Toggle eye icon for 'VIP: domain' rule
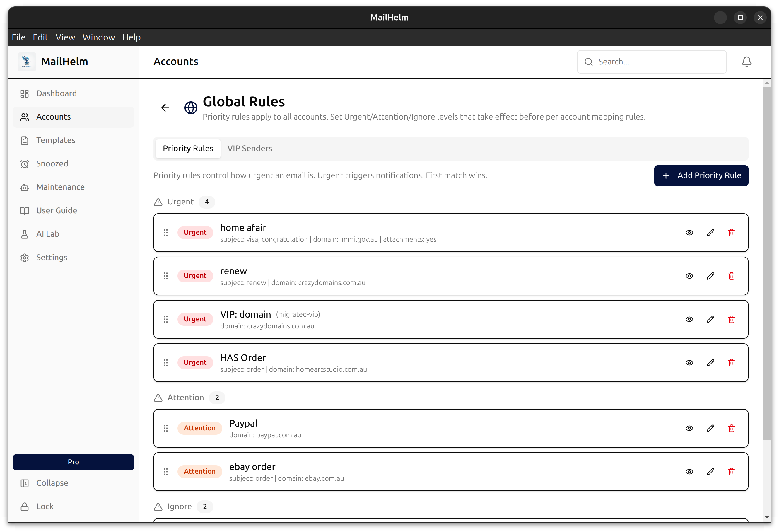 (689, 319)
